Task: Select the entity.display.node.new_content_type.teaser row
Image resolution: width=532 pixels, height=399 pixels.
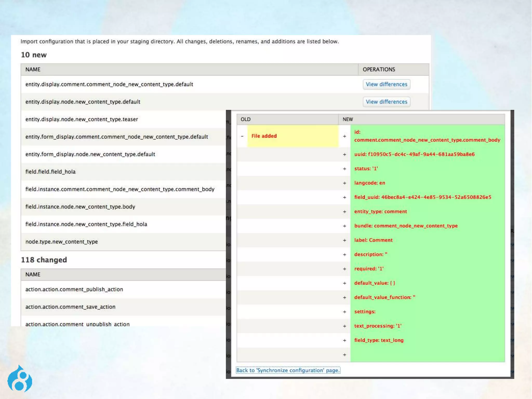Action: [82, 119]
